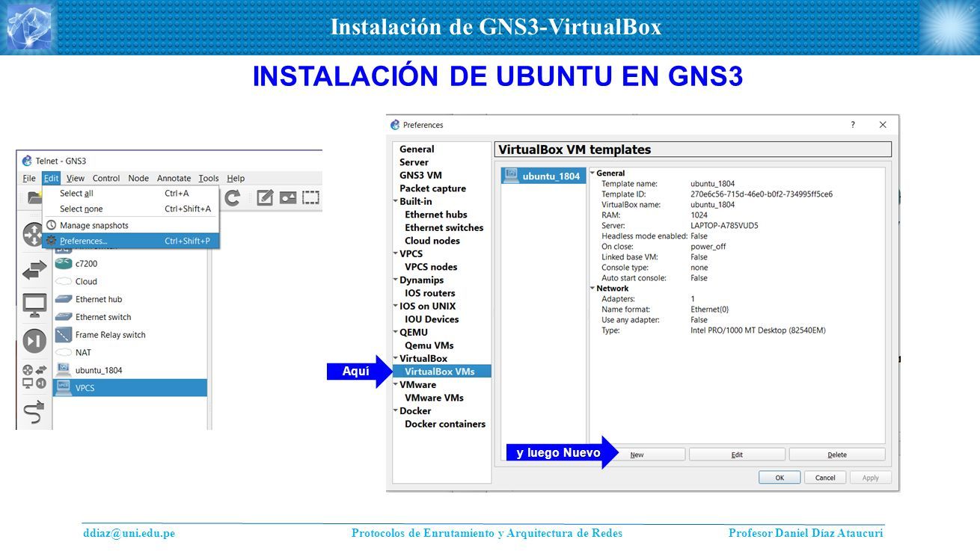980x551 pixels.
Task: Click the Frame Relay switch device icon
Action: tap(63, 335)
